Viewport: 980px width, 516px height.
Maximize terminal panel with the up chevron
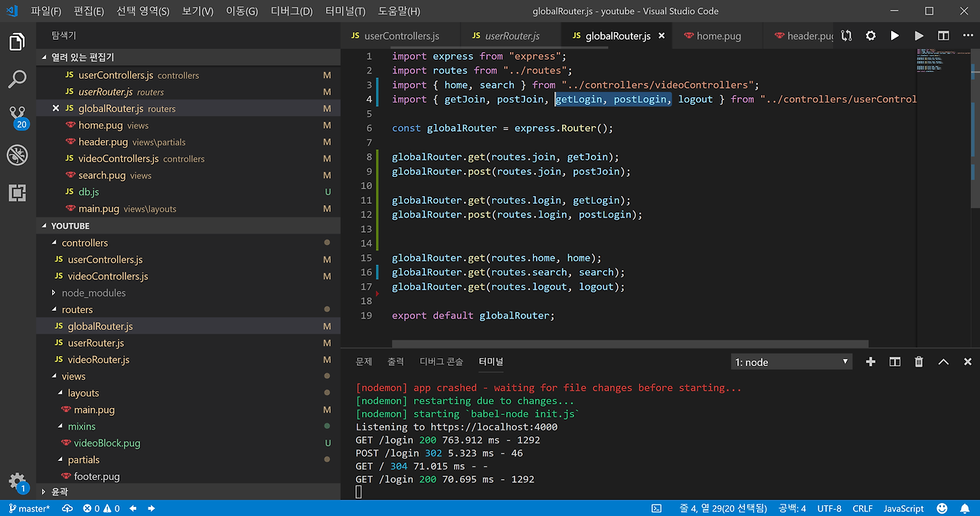click(943, 362)
